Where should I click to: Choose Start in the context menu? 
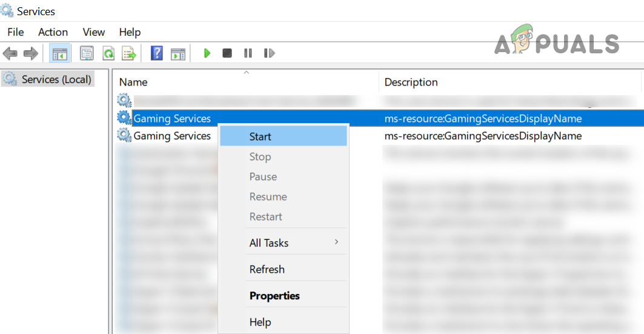point(284,136)
